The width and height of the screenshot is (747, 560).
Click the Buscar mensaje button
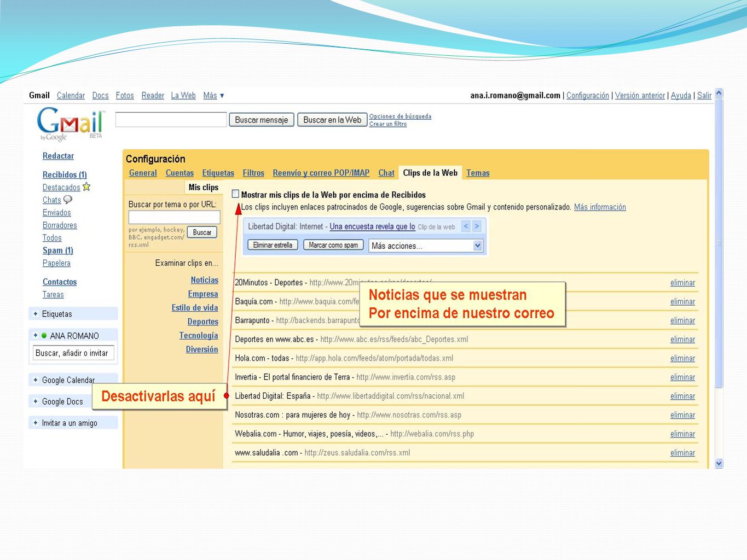(x=262, y=120)
